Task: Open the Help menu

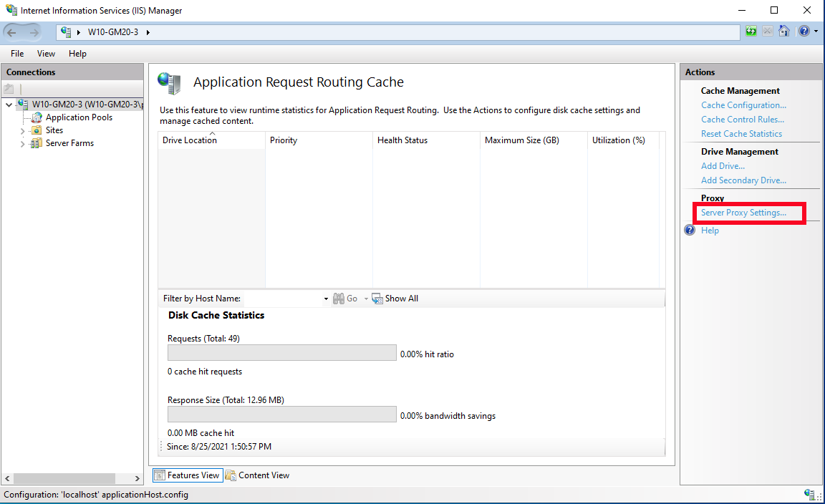Action: (x=77, y=53)
